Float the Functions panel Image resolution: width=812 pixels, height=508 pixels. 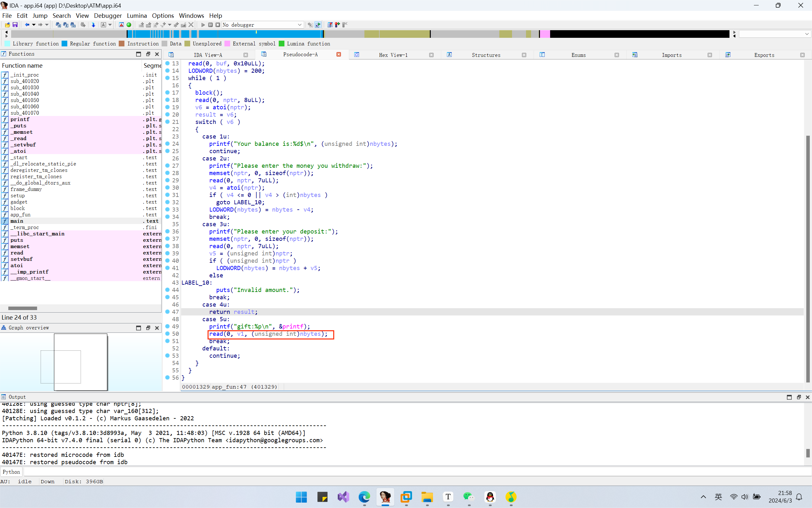click(148, 54)
